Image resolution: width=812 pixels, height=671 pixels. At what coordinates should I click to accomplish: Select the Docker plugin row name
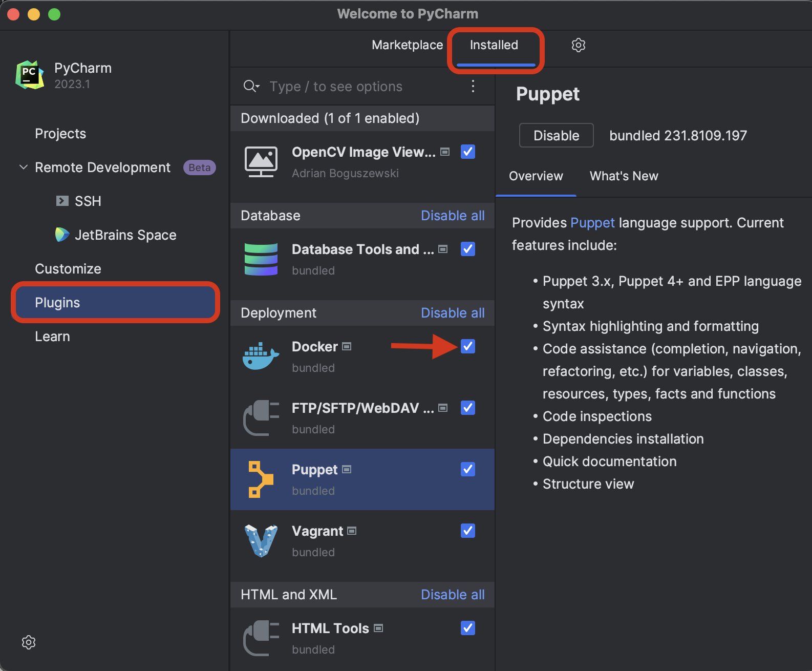[314, 347]
